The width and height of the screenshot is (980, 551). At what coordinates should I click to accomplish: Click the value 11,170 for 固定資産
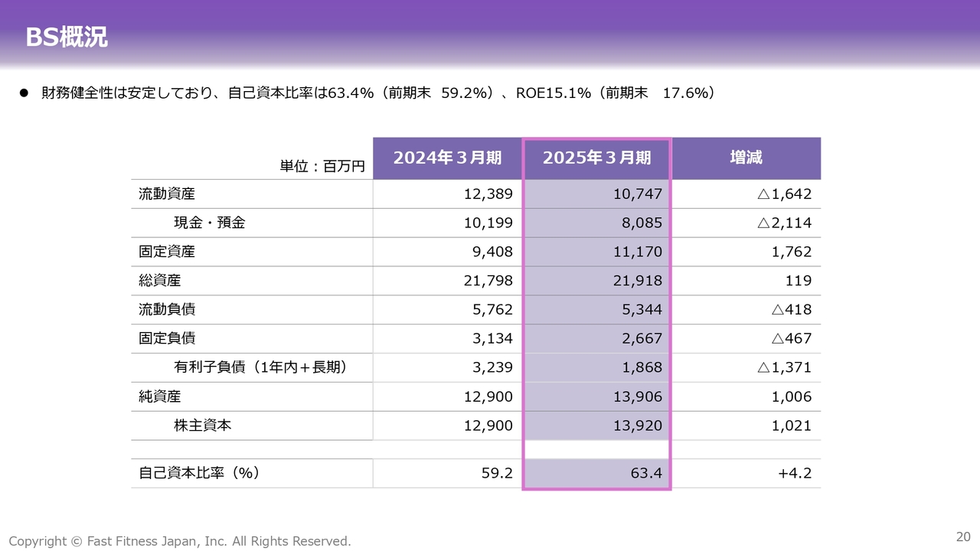(x=638, y=252)
